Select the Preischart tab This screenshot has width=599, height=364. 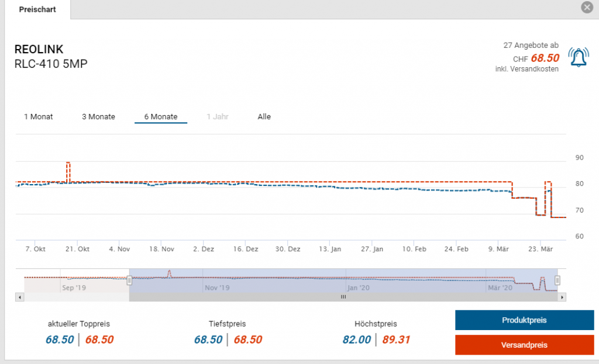pyautogui.click(x=37, y=9)
